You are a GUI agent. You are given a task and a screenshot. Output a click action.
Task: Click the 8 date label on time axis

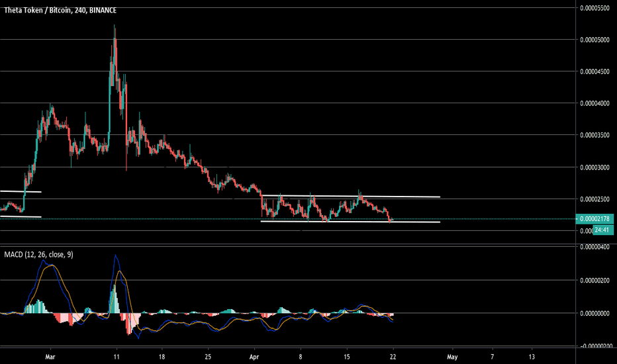coord(301,357)
